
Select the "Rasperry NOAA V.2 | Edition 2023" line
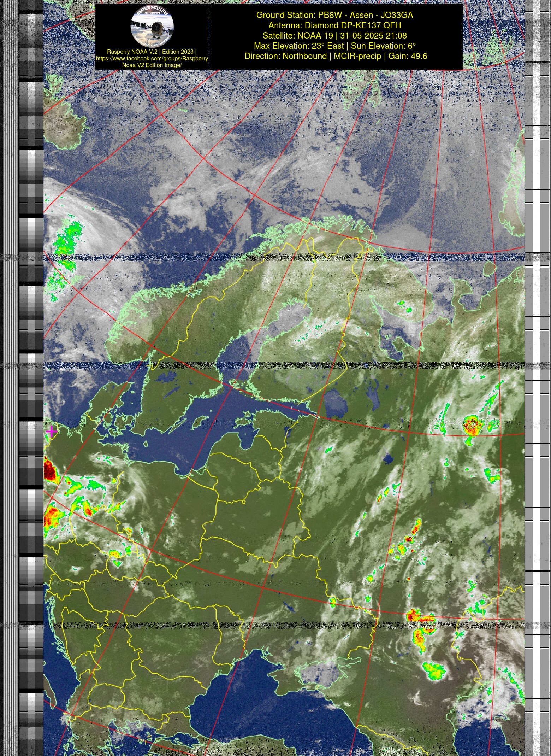[152, 52]
